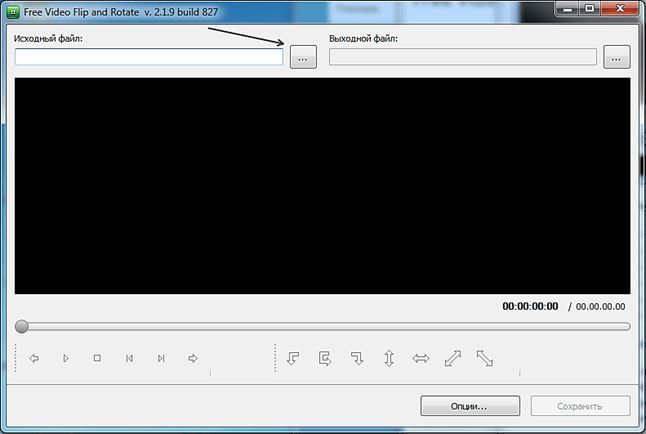Open the Опции... settings dialog
The width and height of the screenshot is (646, 434).
pos(470,406)
